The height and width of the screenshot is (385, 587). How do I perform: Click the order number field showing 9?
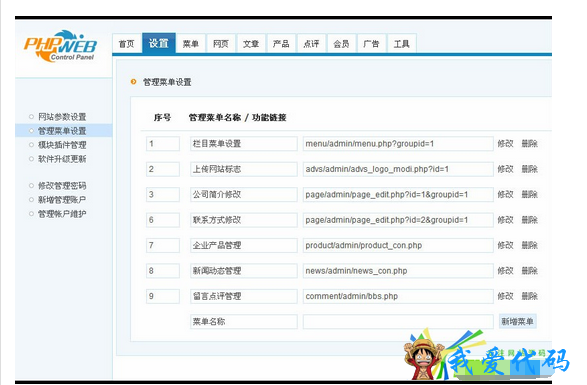click(x=163, y=296)
